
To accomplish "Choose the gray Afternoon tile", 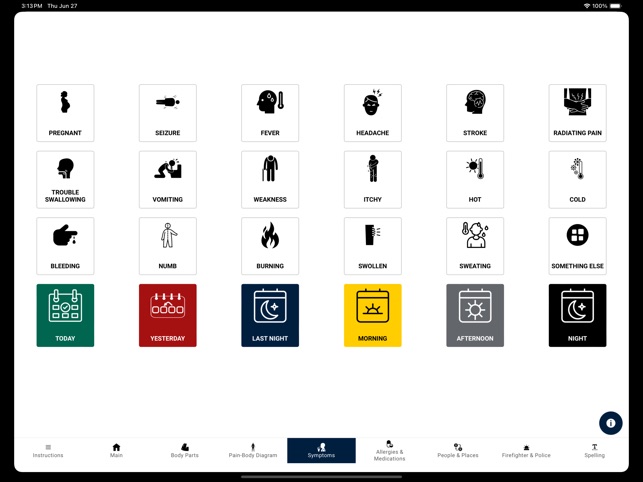I will (x=475, y=315).
